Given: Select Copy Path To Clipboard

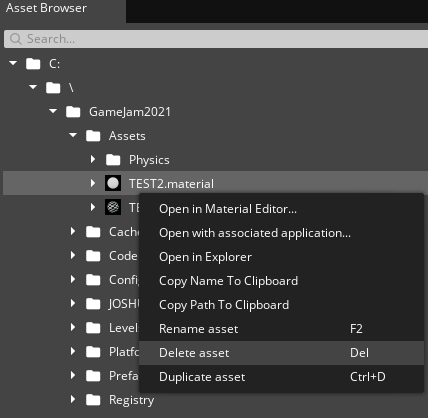Looking at the screenshot, I should click(x=281, y=305).
